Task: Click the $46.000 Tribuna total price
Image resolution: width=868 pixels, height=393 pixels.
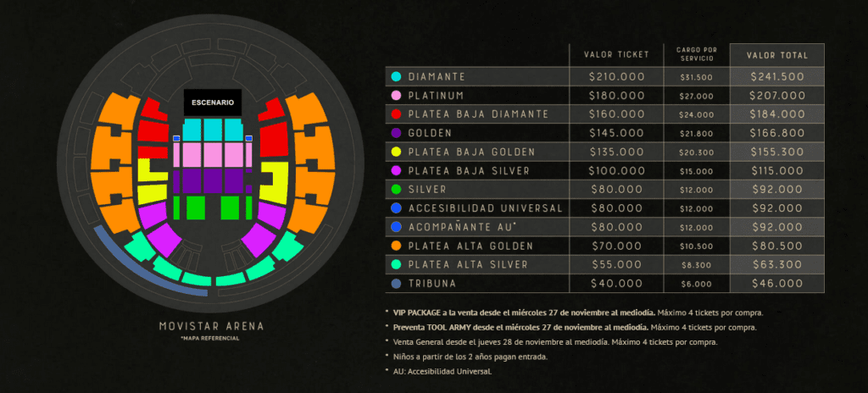Action: tap(776, 283)
